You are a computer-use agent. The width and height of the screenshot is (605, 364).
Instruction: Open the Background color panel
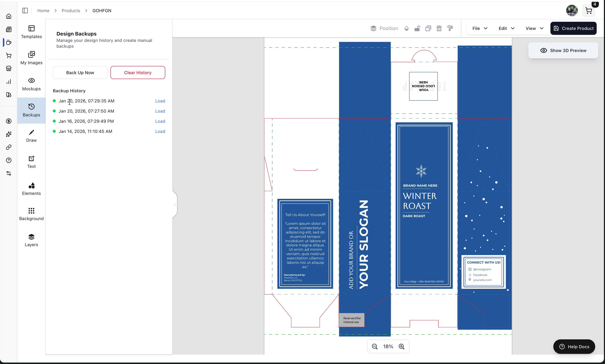(x=31, y=214)
